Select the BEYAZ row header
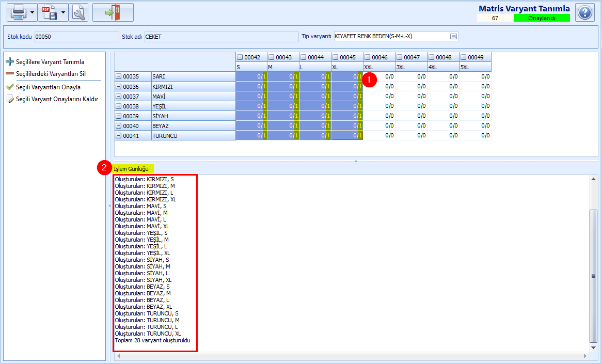Screen dimensions: 602x364 pyautogui.click(x=194, y=125)
